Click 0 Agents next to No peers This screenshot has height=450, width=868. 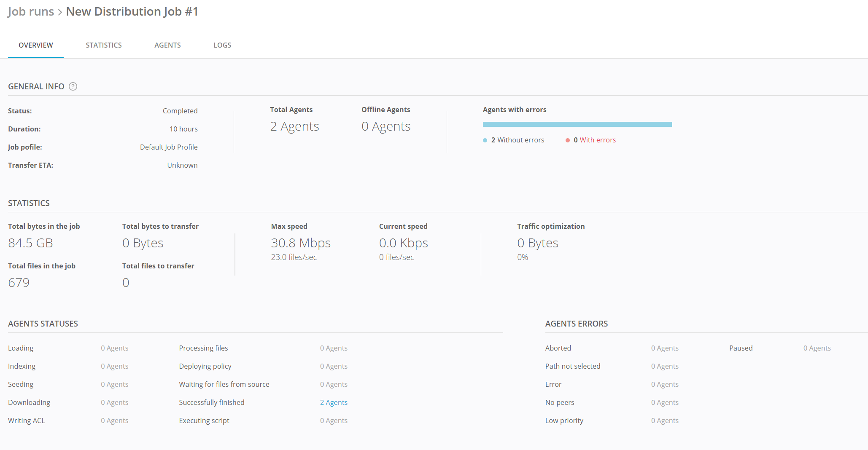click(665, 402)
